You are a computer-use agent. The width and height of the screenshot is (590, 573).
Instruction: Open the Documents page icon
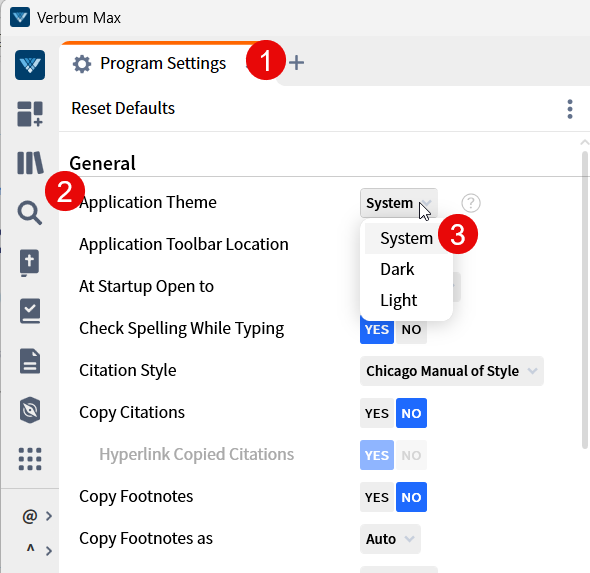[x=30, y=361]
